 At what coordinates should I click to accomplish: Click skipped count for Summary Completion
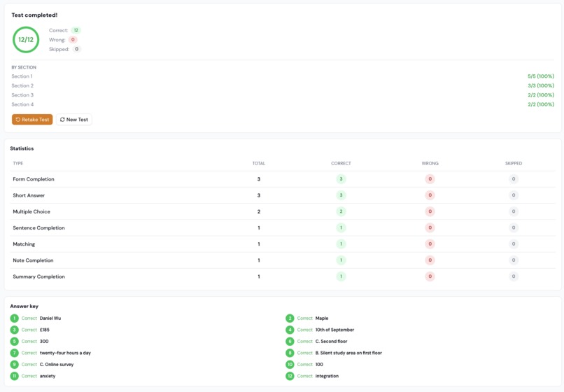coord(514,276)
